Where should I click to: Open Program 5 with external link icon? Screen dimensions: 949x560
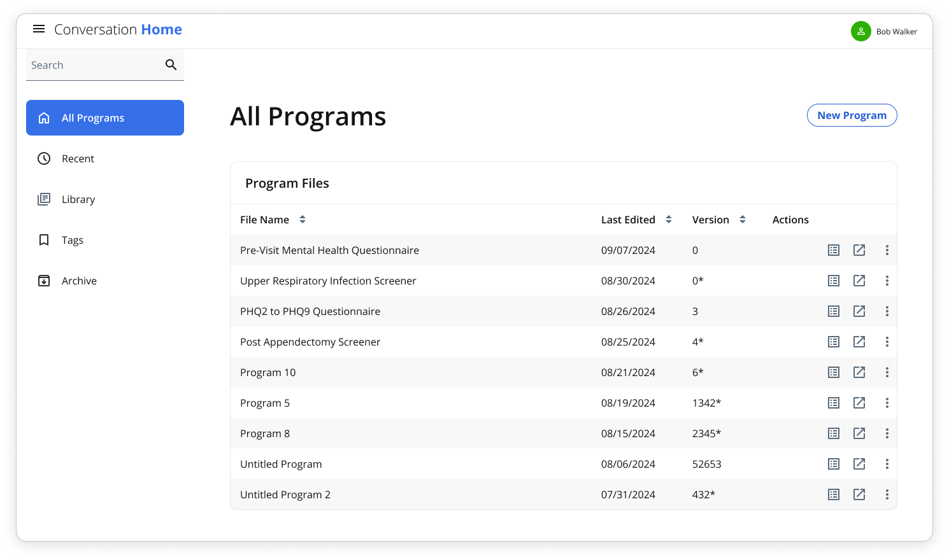(x=859, y=403)
